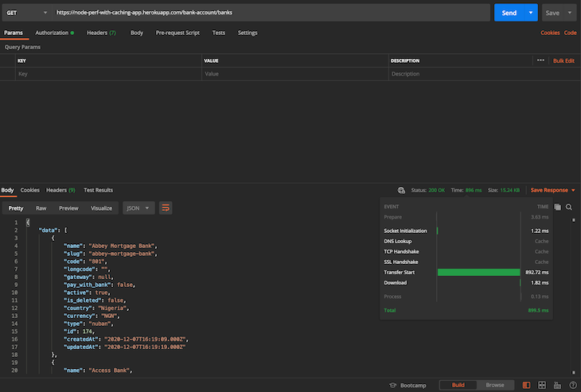This screenshot has width=581, height=392.
Task: Open Cookies link near Send
Action: (x=550, y=33)
